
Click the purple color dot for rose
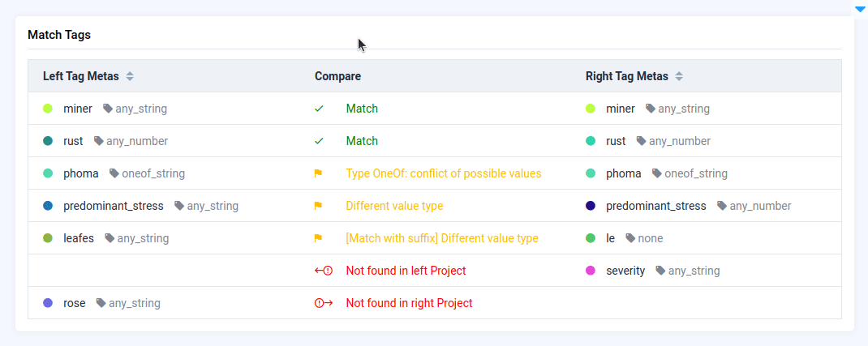click(x=48, y=303)
